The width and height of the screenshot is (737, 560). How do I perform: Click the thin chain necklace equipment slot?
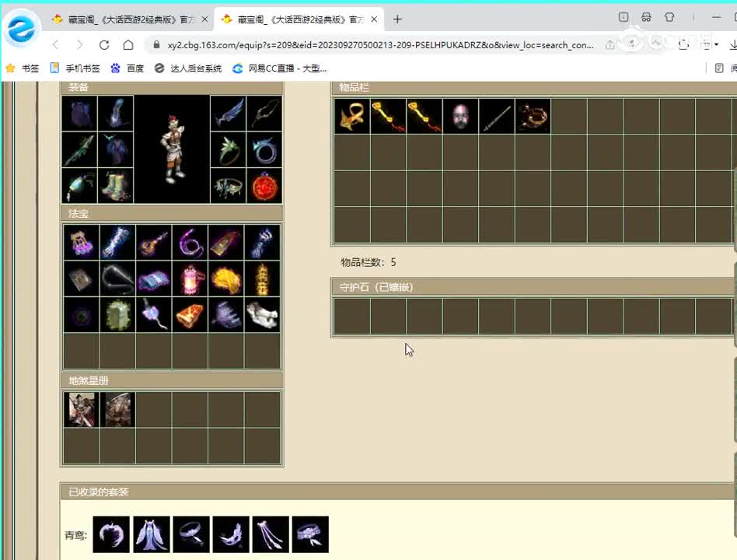point(264,114)
